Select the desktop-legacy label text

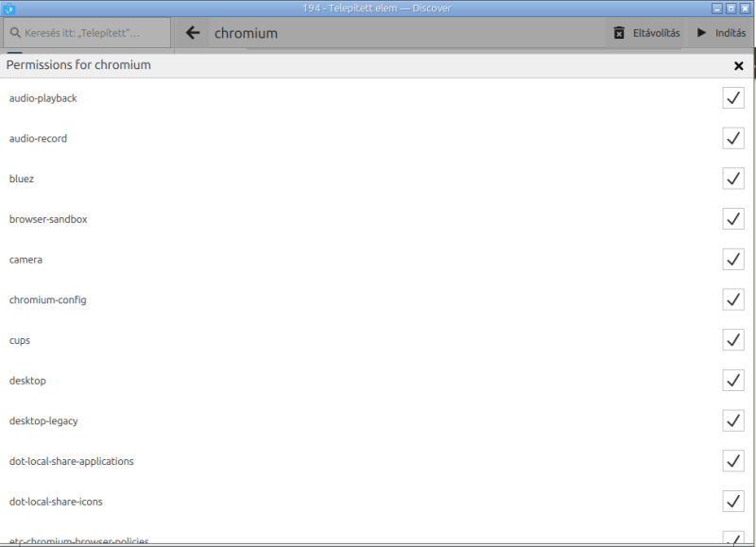(43, 420)
